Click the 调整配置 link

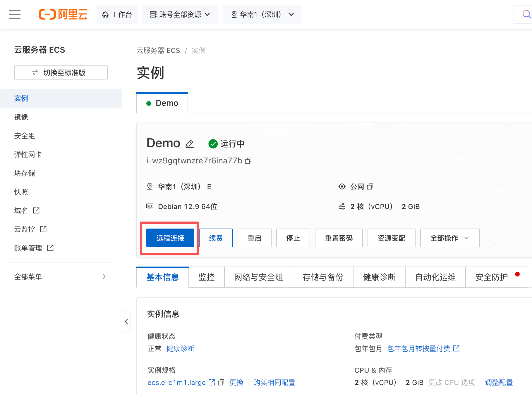pos(499,382)
